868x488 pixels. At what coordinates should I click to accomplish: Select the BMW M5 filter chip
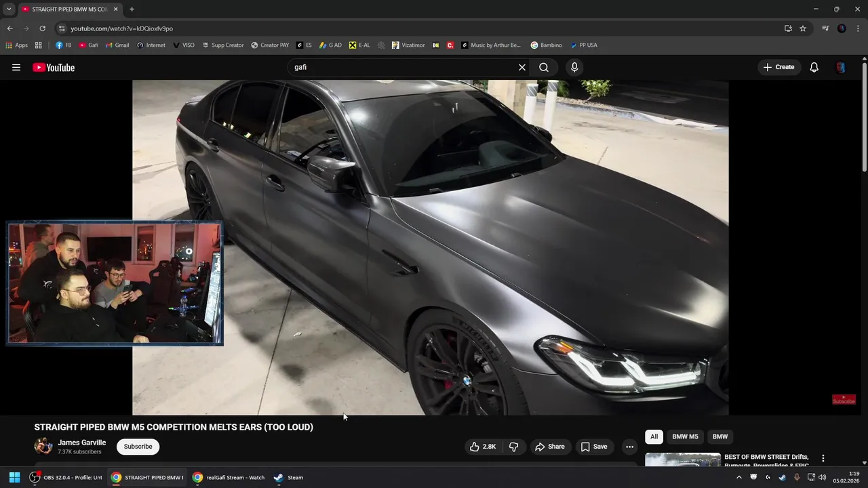point(685,437)
